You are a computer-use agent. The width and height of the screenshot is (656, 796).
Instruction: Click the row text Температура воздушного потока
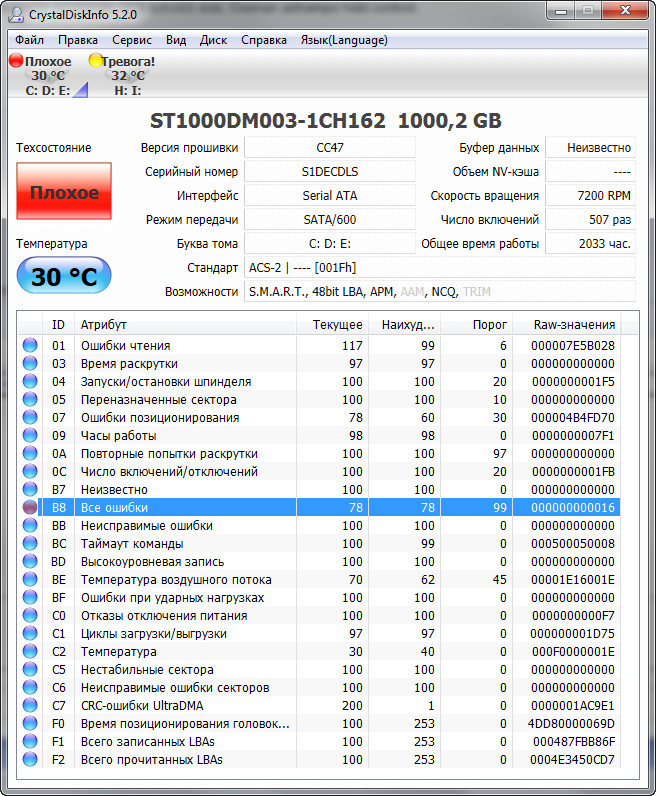[x=176, y=580]
